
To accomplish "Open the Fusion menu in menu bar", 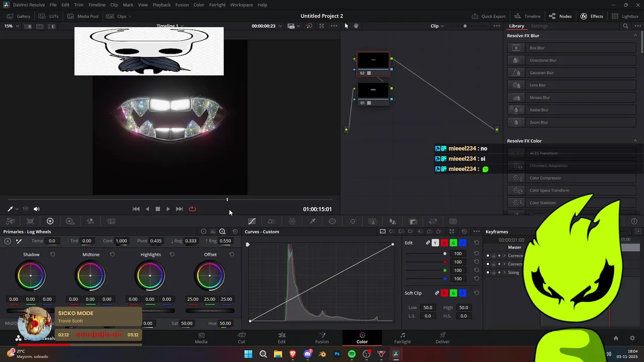I will pos(182,5).
